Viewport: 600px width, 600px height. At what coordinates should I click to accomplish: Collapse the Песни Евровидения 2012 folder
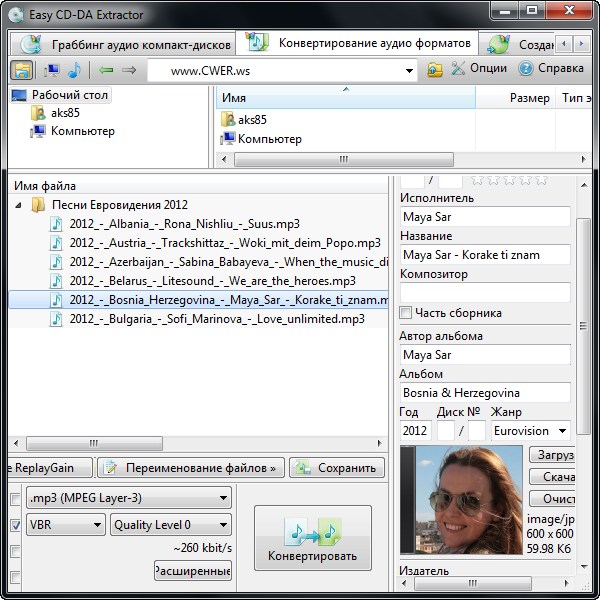[x=18, y=205]
